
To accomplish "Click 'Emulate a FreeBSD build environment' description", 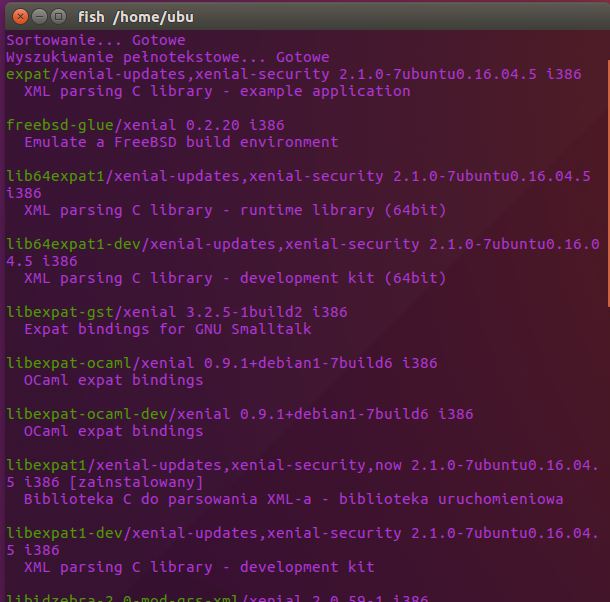I will point(181,142).
